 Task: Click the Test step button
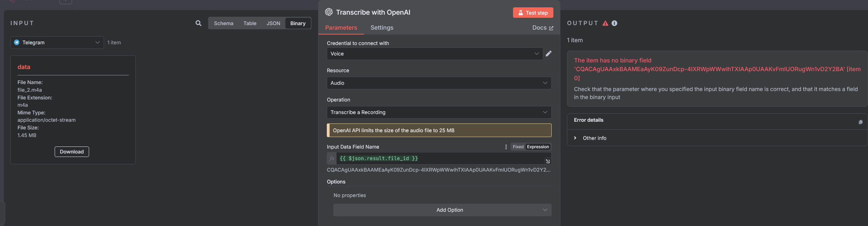click(x=533, y=13)
